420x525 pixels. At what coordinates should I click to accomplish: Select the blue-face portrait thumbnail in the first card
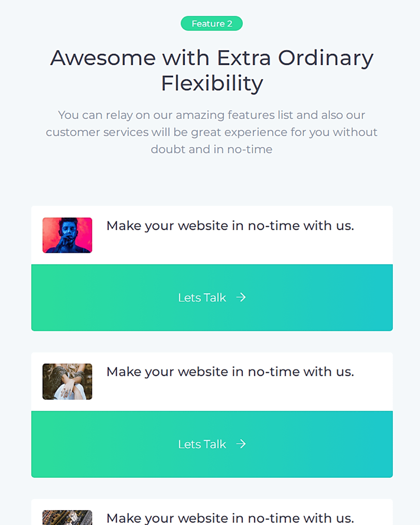click(67, 234)
